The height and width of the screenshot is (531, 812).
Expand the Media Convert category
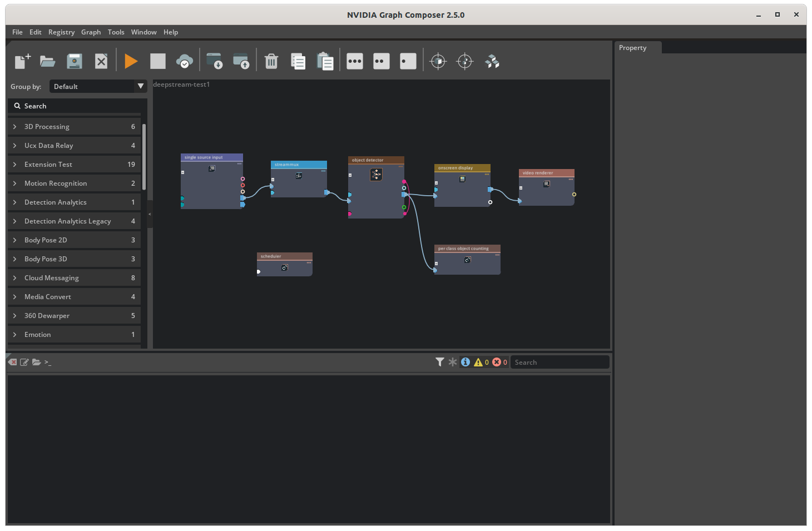pyautogui.click(x=74, y=297)
